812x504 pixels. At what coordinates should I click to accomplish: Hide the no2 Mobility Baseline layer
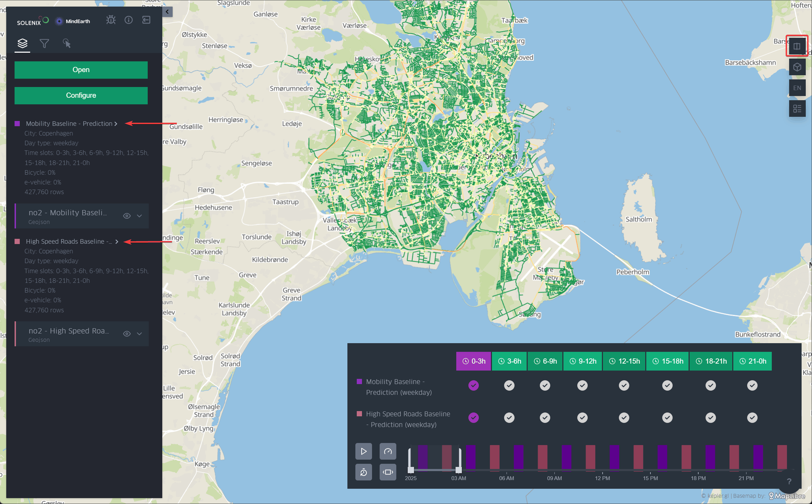127,216
